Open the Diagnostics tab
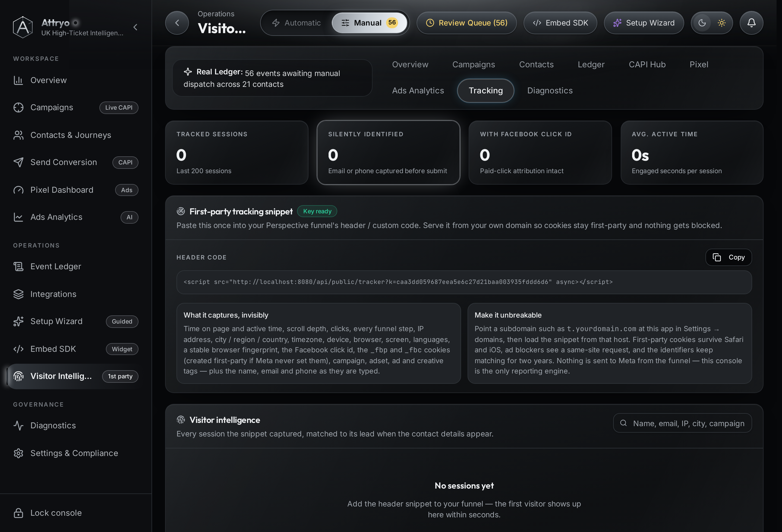 (550, 90)
